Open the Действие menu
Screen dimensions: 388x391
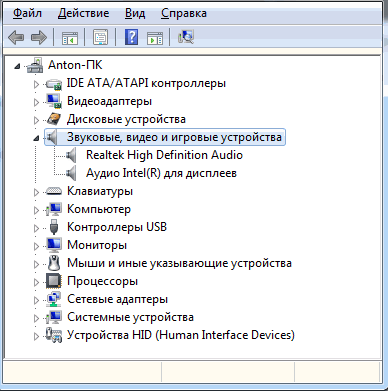(x=83, y=13)
